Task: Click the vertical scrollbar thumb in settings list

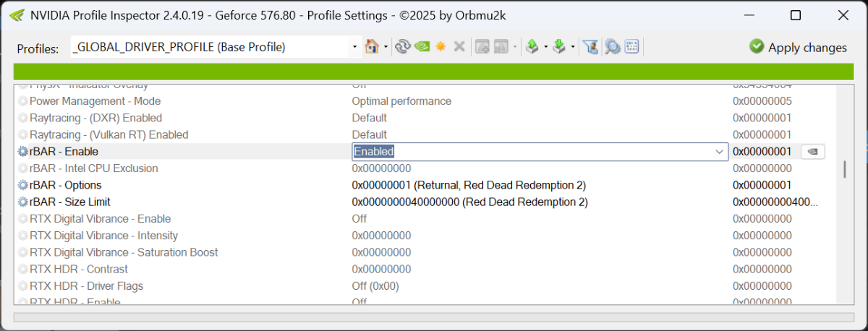Action: (x=843, y=169)
